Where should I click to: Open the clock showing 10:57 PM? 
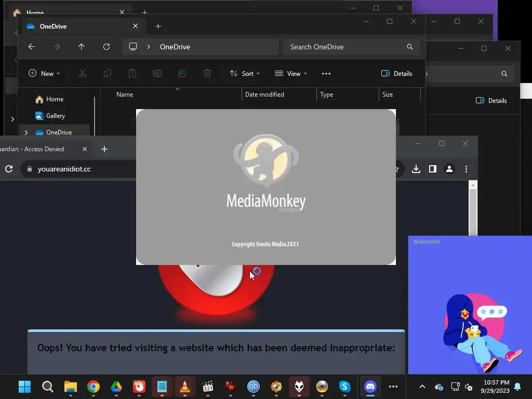(x=495, y=387)
